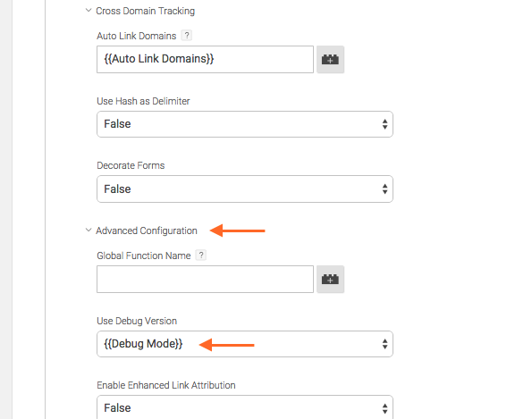Open help icon next to Auto Link Domains
Viewport: 532px width, 419px height.
click(x=186, y=35)
